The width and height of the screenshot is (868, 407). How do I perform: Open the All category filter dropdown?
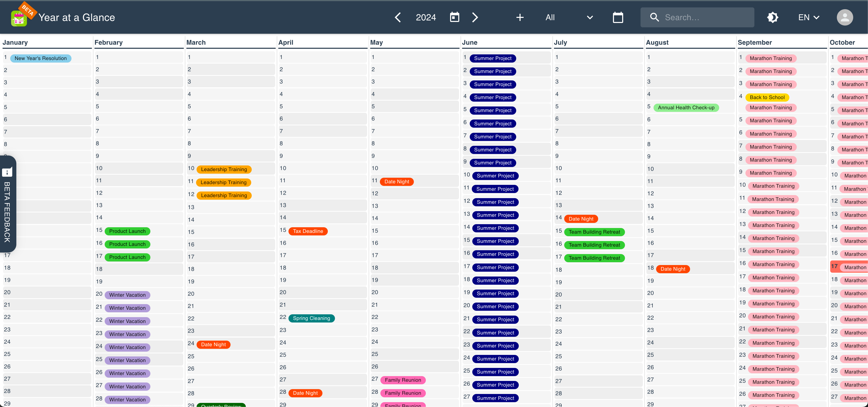pos(569,18)
